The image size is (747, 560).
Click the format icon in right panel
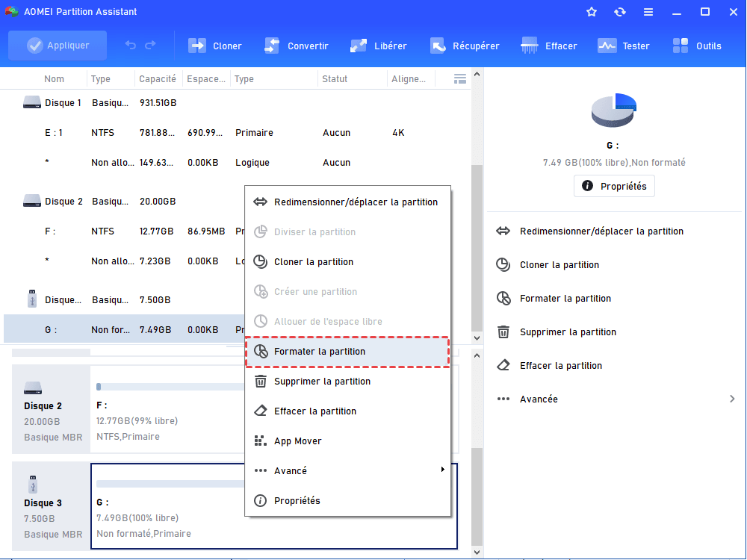click(503, 299)
